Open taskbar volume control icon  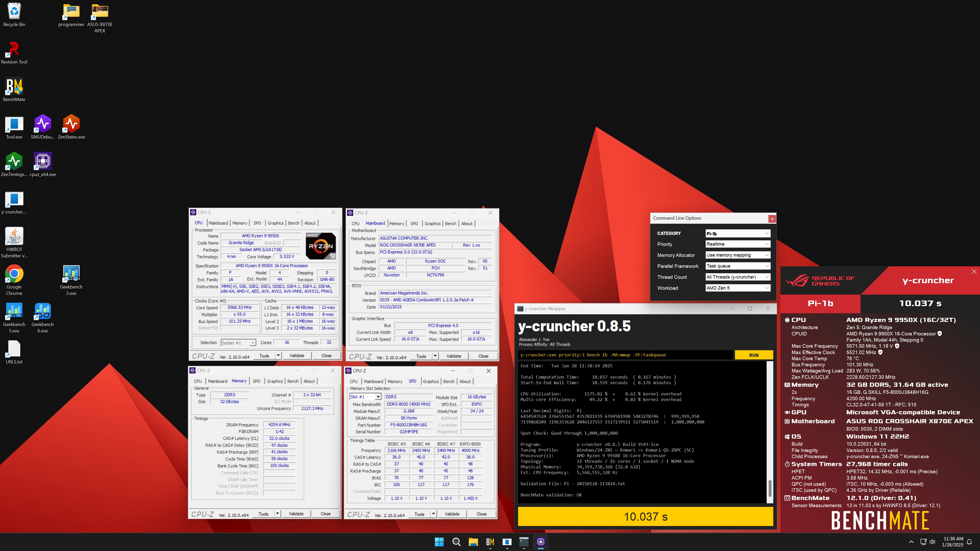pos(932,542)
